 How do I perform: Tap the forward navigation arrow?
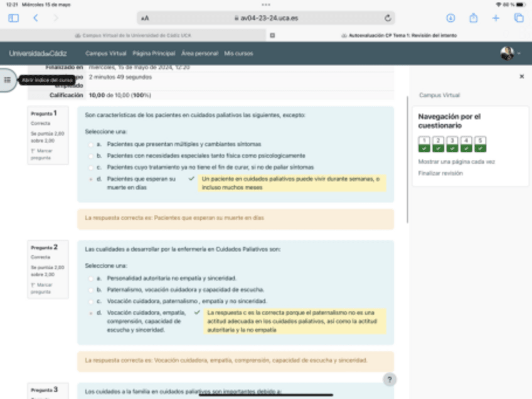coord(56,18)
